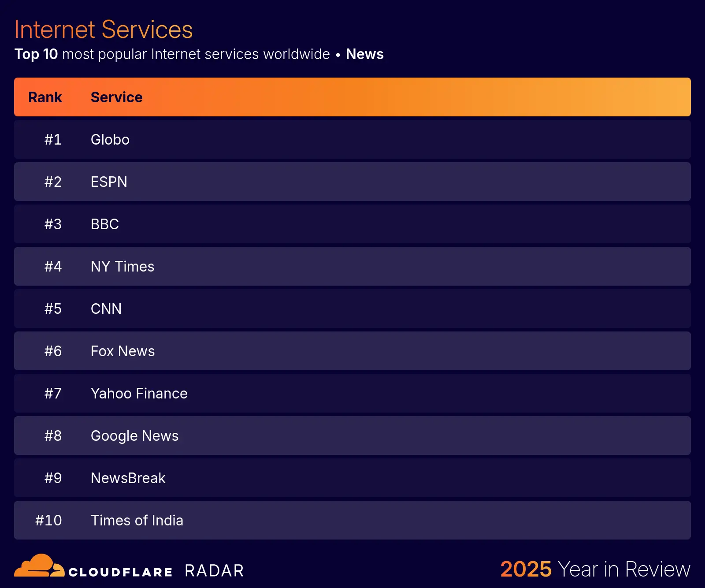The width and height of the screenshot is (705, 588).
Task: Click the News category label
Action: [x=364, y=54]
